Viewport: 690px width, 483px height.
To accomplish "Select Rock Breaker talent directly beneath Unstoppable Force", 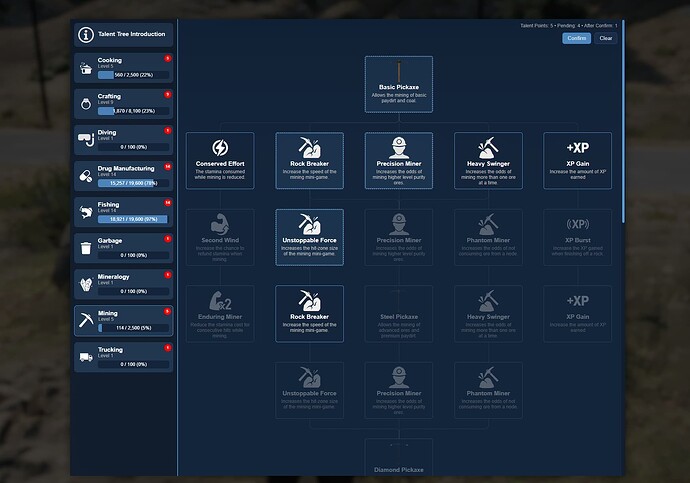I will (x=309, y=314).
